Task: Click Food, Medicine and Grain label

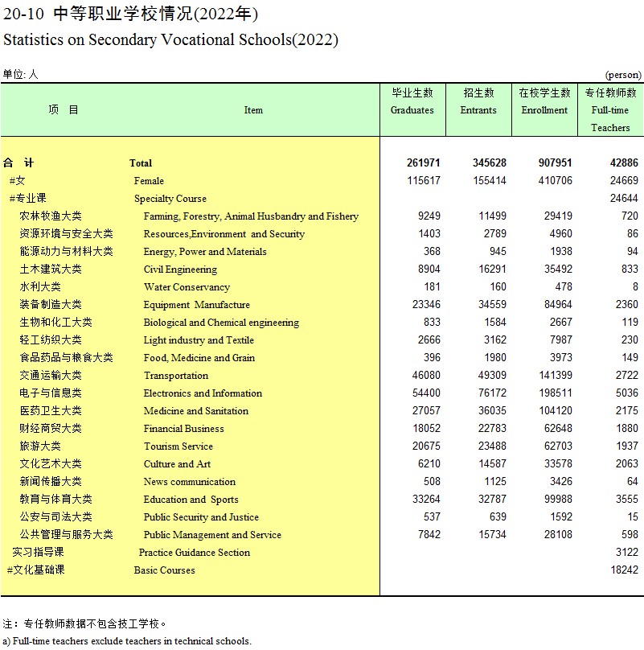Action: 199,358
